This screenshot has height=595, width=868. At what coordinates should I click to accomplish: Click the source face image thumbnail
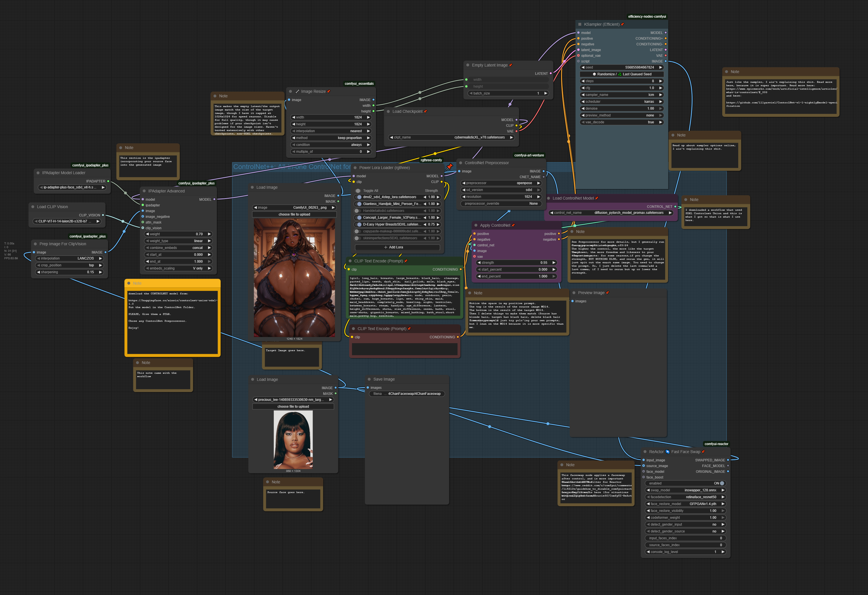click(x=293, y=439)
